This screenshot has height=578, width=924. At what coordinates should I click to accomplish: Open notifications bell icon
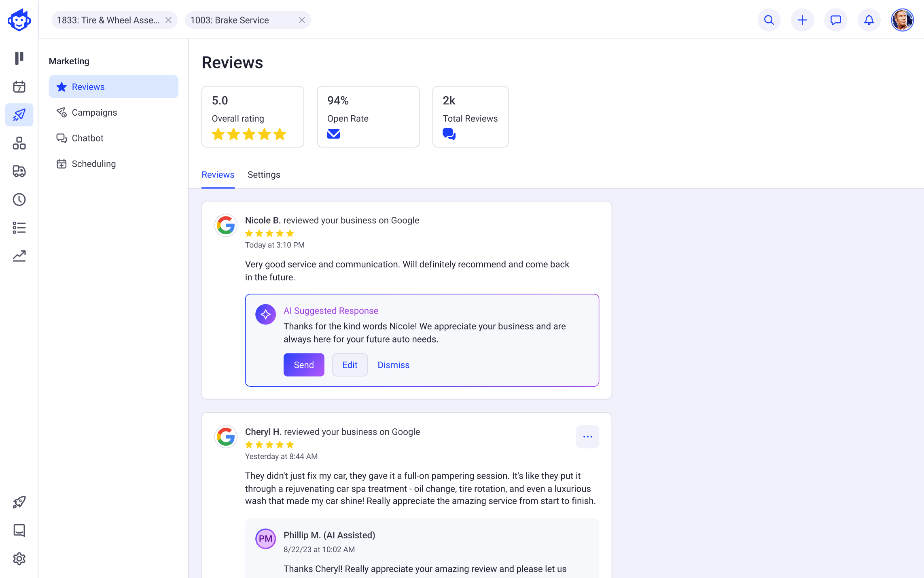click(869, 20)
